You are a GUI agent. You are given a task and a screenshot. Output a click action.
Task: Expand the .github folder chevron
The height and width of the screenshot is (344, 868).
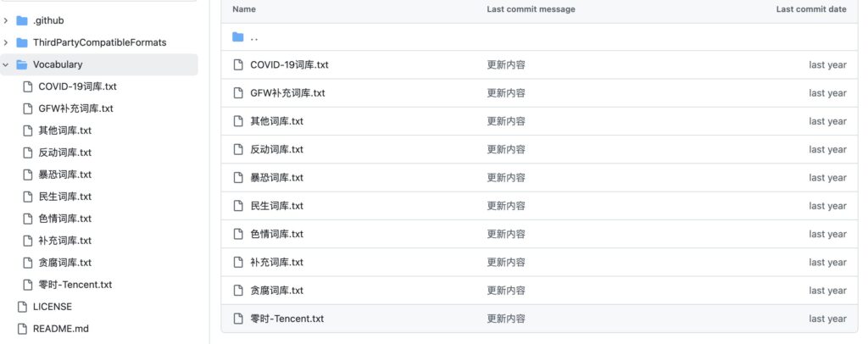point(6,20)
